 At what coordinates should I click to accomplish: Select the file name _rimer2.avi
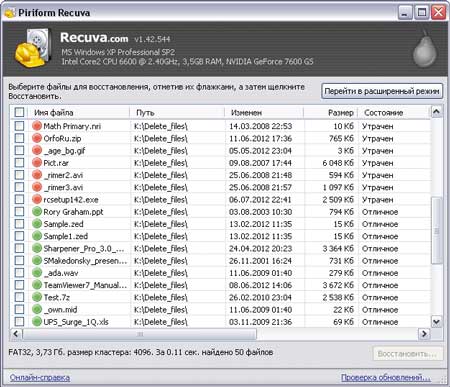click(x=63, y=175)
